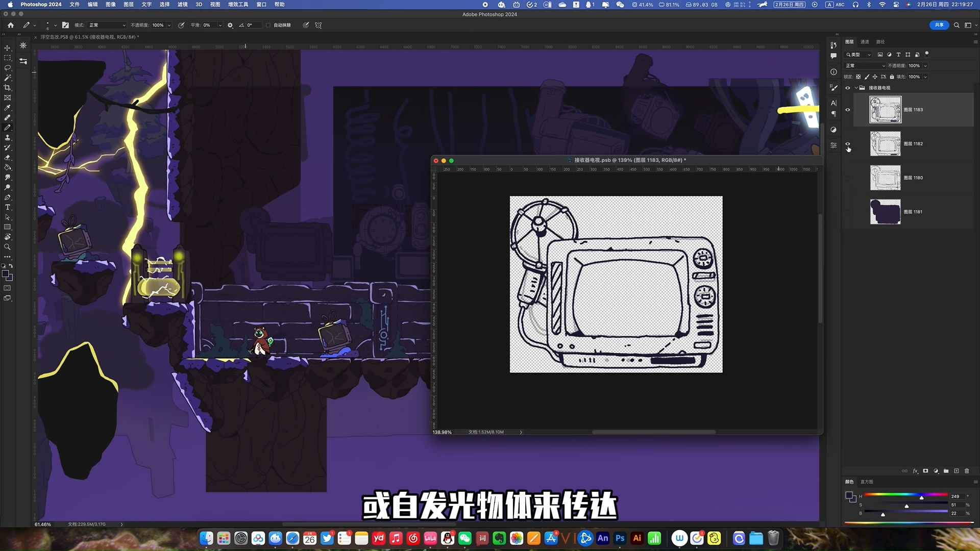The width and height of the screenshot is (980, 551).
Task: Select the horizontal Type tool
Action: tap(7, 207)
